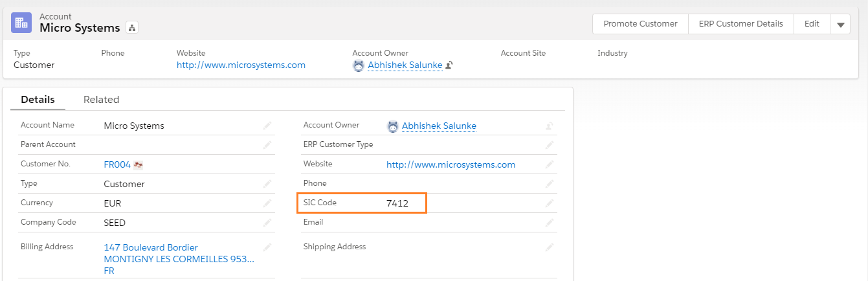Edit Billing Address pencil icon

[x=267, y=247]
